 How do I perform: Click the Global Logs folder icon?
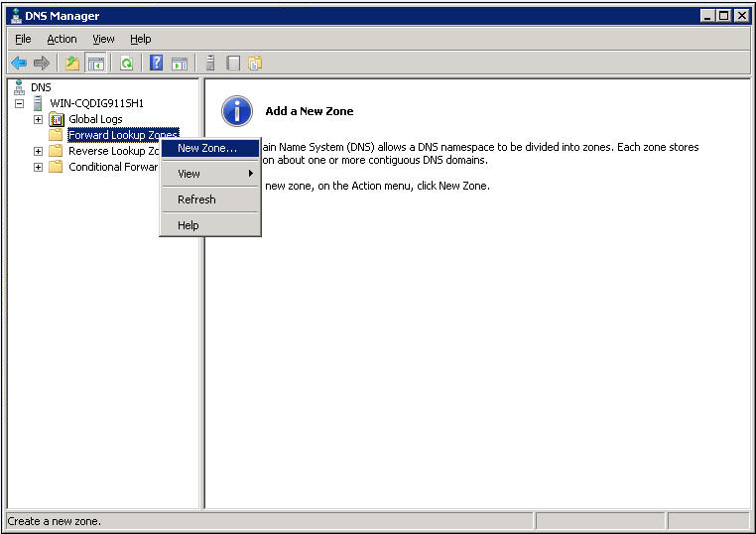click(x=57, y=119)
